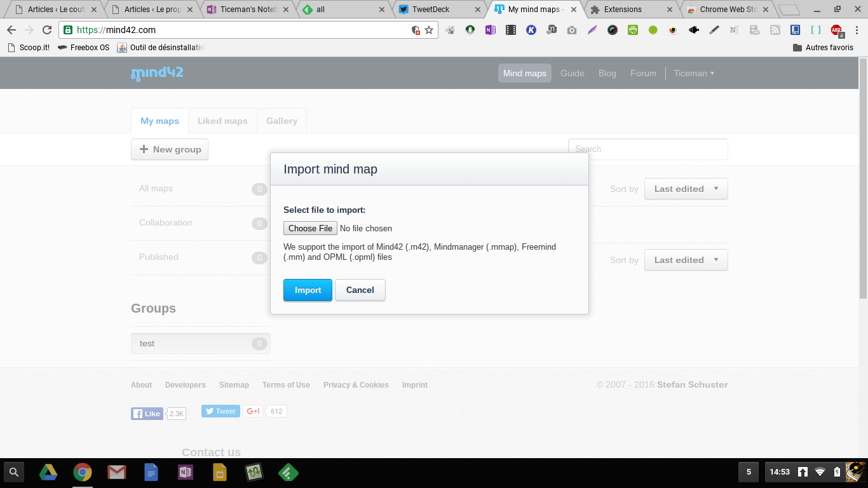Click the grey RSS feed extension icon
The width and height of the screenshot is (868, 488).
(x=775, y=30)
